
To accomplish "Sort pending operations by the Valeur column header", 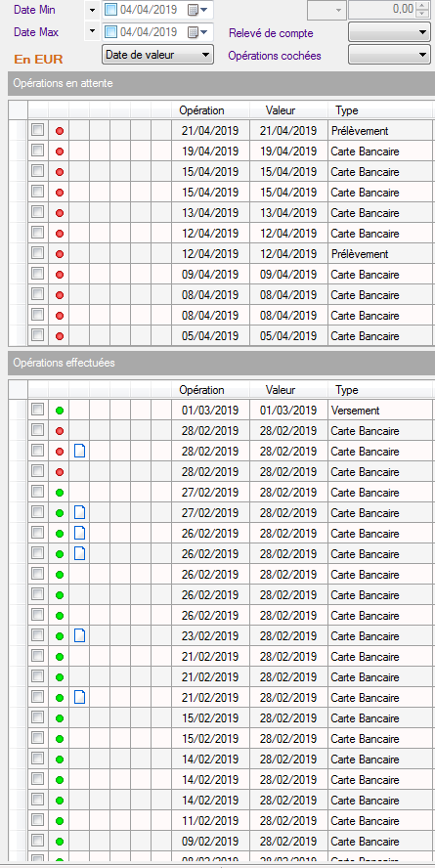I will click(x=288, y=110).
